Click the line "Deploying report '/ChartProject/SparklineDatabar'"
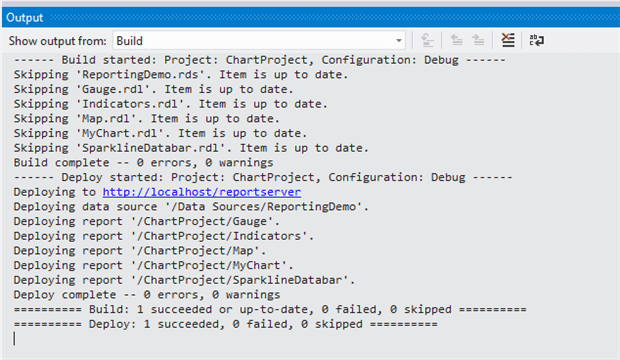This screenshot has height=360, width=620. [184, 280]
